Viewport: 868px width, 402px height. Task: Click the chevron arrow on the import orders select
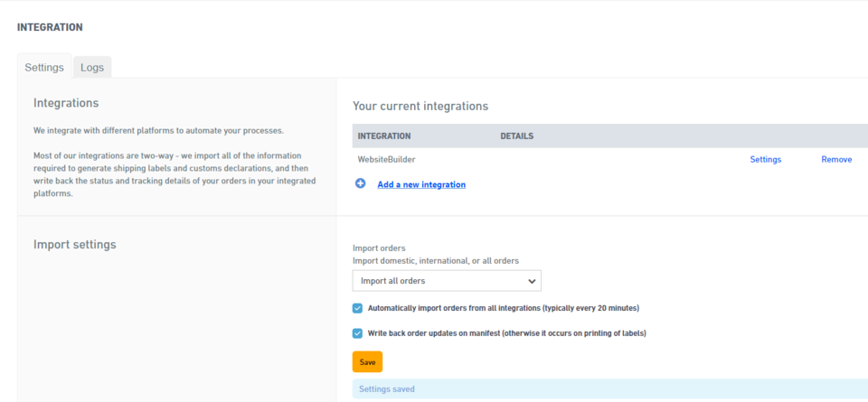[x=531, y=281]
